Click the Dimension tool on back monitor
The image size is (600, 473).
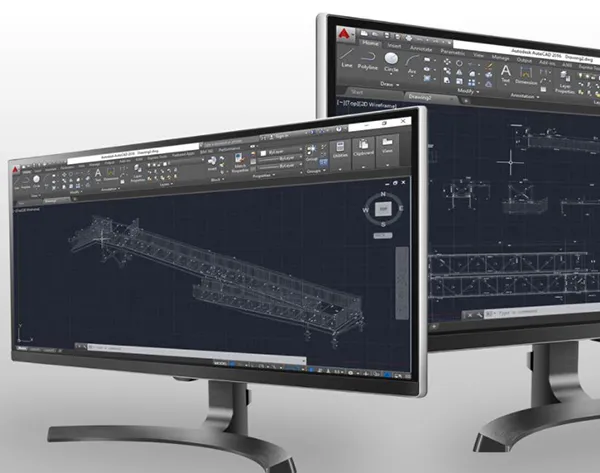tap(526, 76)
